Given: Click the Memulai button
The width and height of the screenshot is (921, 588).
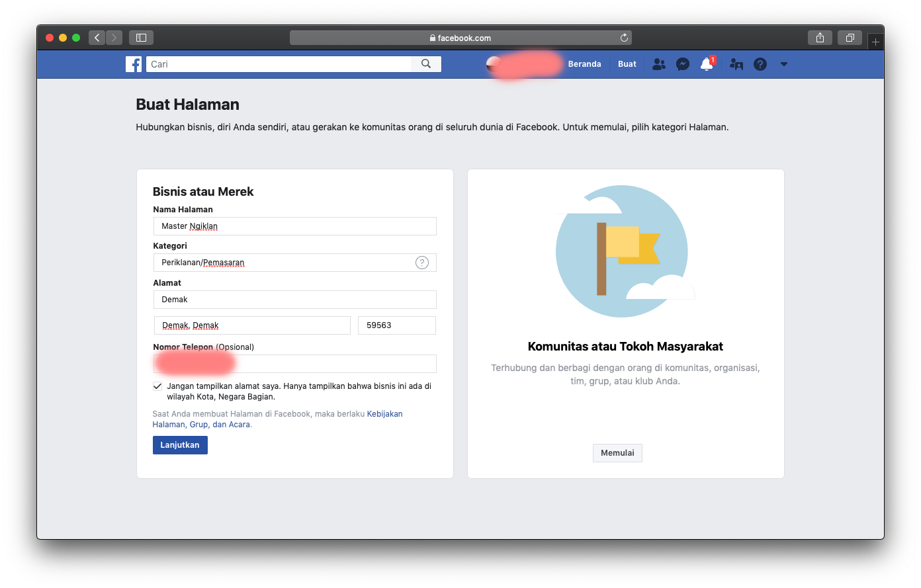Looking at the screenshot, I should [617, 453].
